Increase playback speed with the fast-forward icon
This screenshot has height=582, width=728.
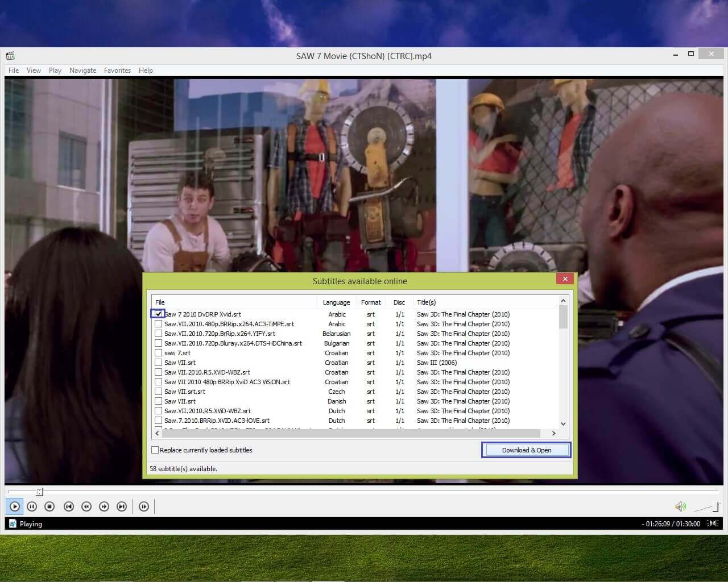(x=104, y=506)
